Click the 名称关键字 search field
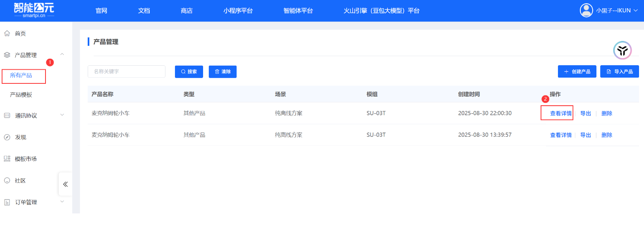The image size is (644, 225). (127, 71)
